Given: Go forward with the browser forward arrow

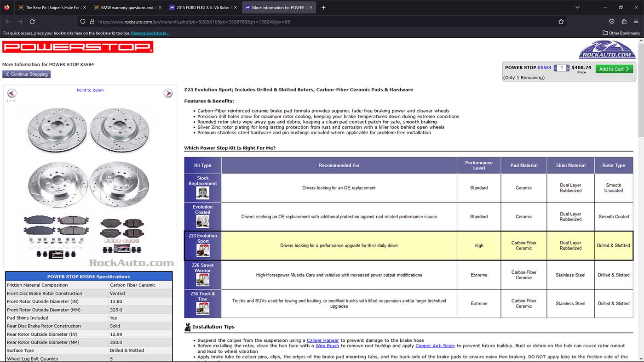Looking at the screenshot, I should pos(20,22).
